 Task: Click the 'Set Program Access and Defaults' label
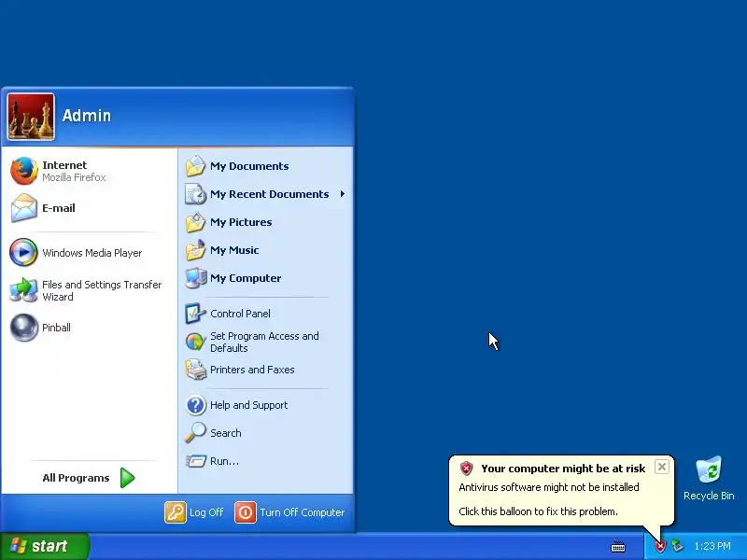click(264, 342)
